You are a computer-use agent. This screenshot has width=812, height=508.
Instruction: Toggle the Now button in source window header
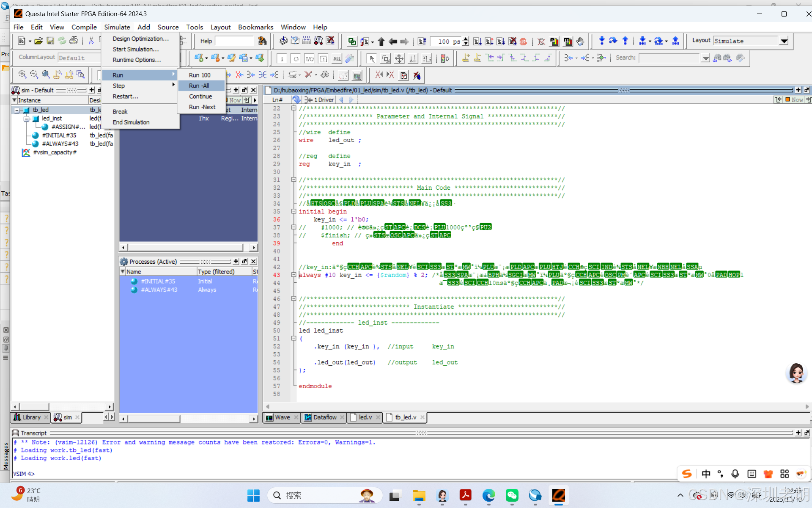(x=794, y=100)
